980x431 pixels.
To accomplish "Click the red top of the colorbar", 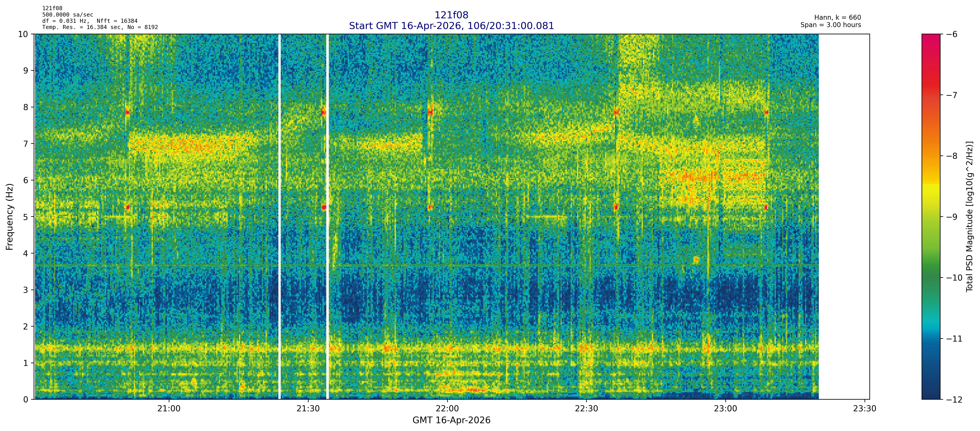I will (931, 42).
